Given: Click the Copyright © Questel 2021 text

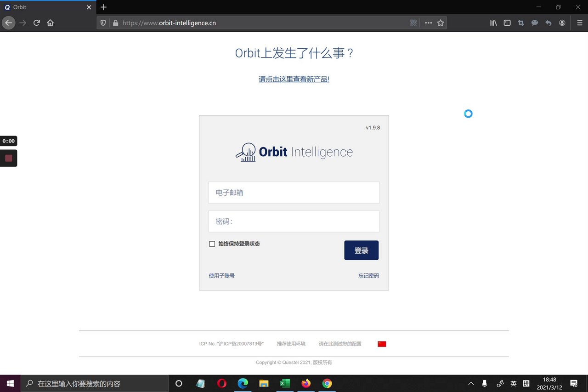Looking at the screenshot, I should [x=294, y=363].
